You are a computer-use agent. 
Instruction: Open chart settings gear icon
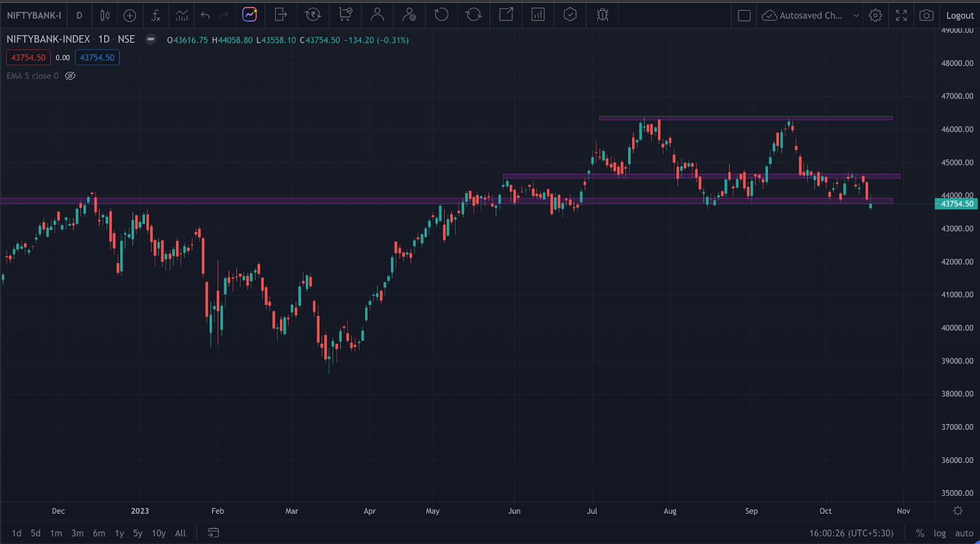tap(875, 15)
